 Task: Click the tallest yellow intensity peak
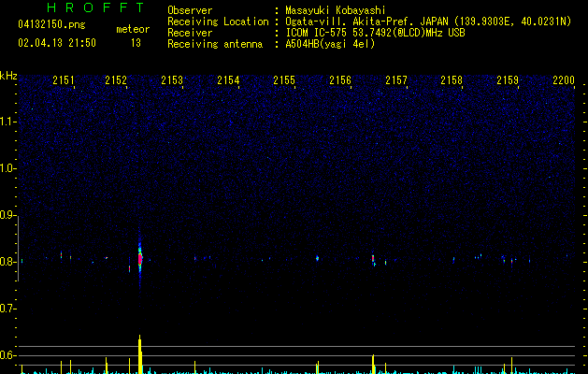pos(140,354)
